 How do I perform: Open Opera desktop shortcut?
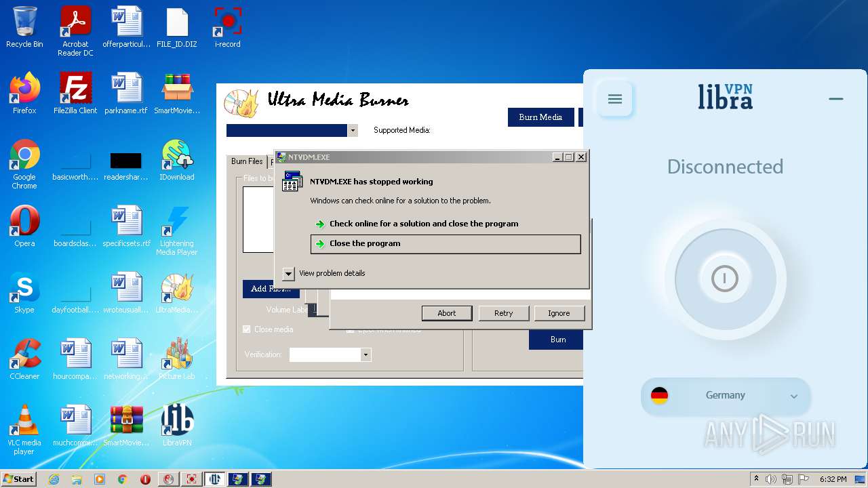24,226
